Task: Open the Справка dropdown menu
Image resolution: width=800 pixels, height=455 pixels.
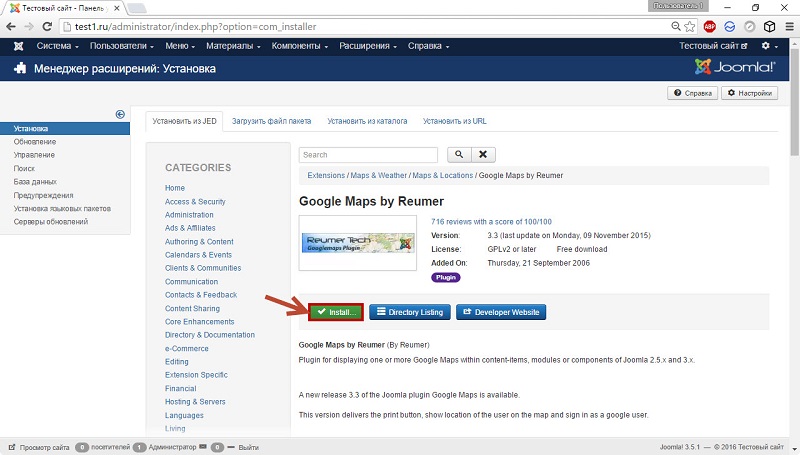Action: click(x=428, y=46)
